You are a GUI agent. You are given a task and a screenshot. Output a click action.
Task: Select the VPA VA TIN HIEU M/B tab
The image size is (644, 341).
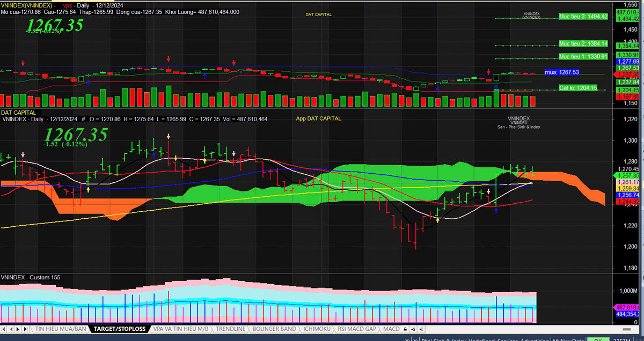coord(181,329)
